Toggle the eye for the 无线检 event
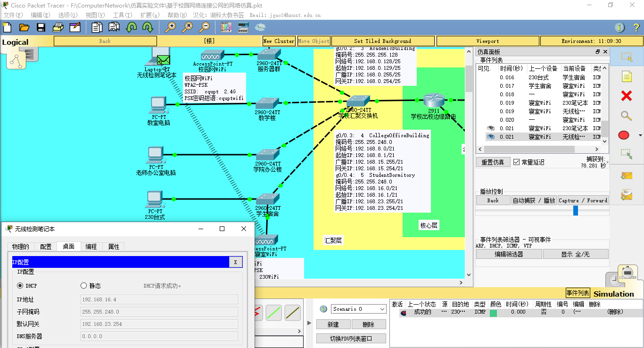 [491, 137]
